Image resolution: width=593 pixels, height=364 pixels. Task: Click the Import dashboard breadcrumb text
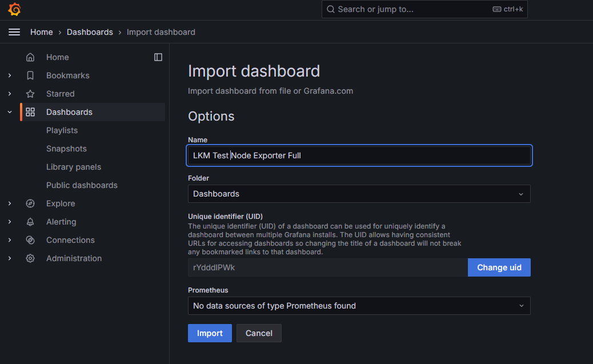(161, 32)
